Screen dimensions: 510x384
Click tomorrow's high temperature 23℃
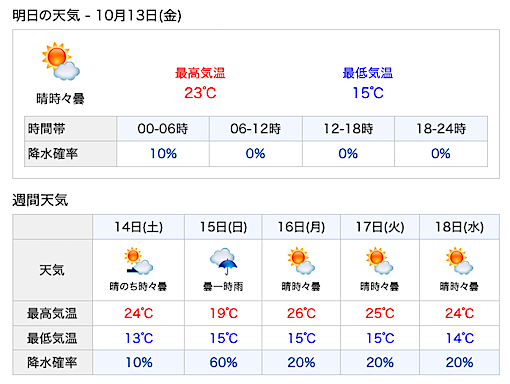200,93
